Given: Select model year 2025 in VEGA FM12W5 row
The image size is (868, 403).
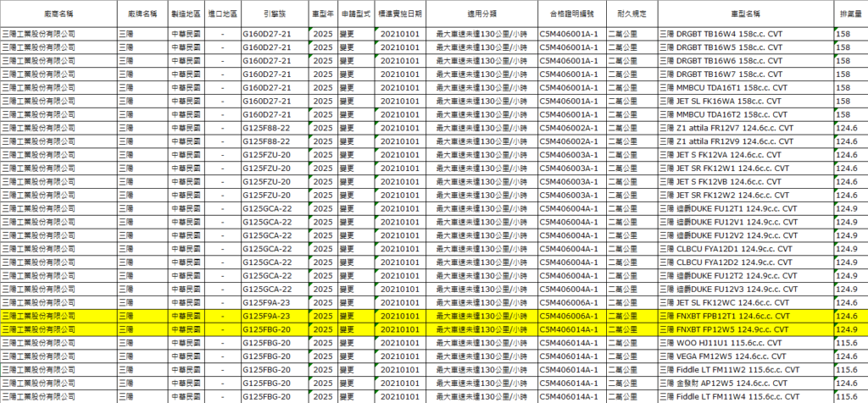Looking at the screenshot, I should tap(322, 356).
